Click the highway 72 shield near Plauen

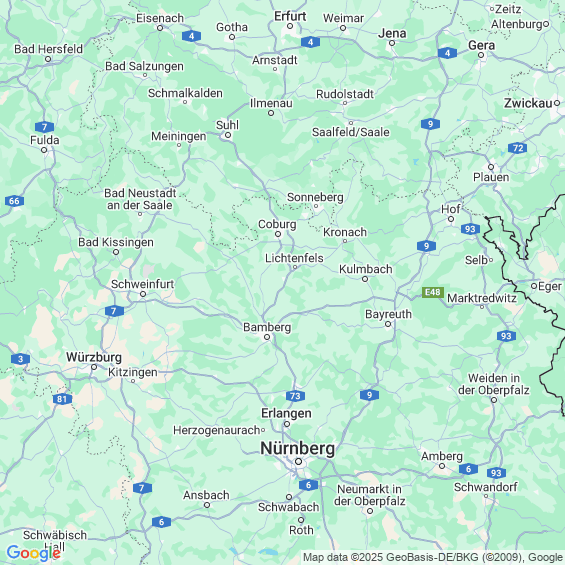pyautogui.click(x=518, y=148)
